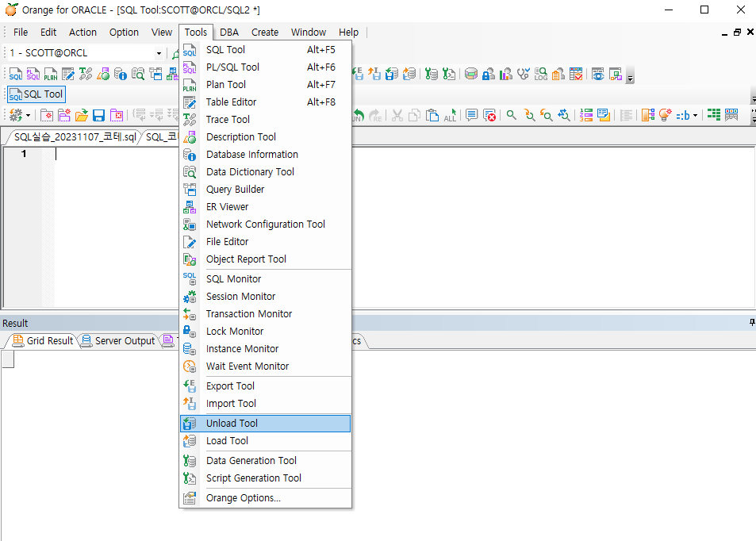Click the eye window toolbar icon

point(598,74)
